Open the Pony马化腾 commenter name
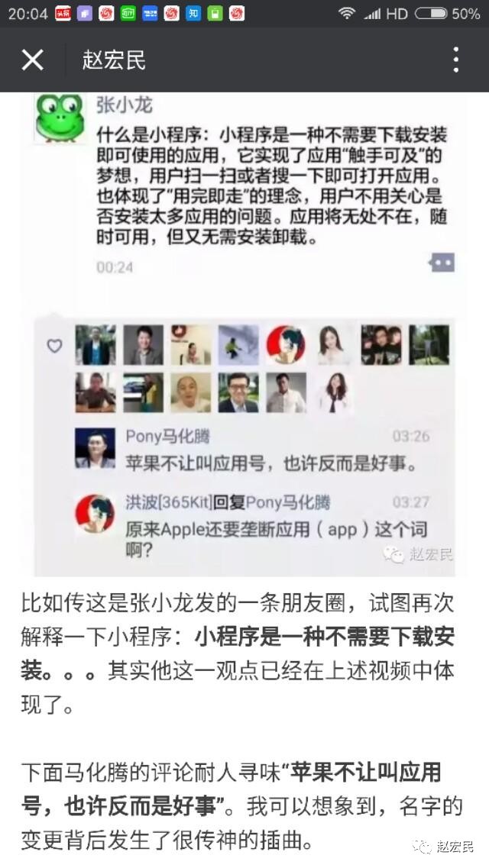 pos(167,437)
